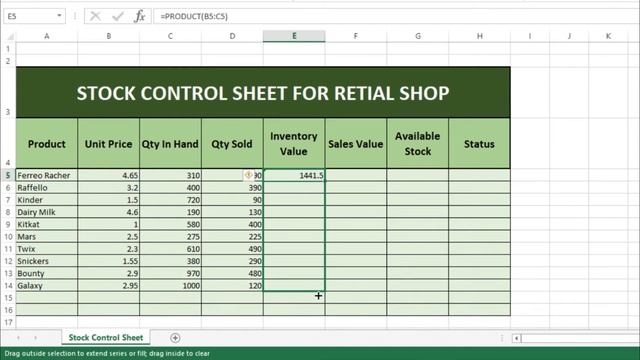This screenshot has height=360, width=640.
Task: Select the Twix cell
Action: click(47, 249)
